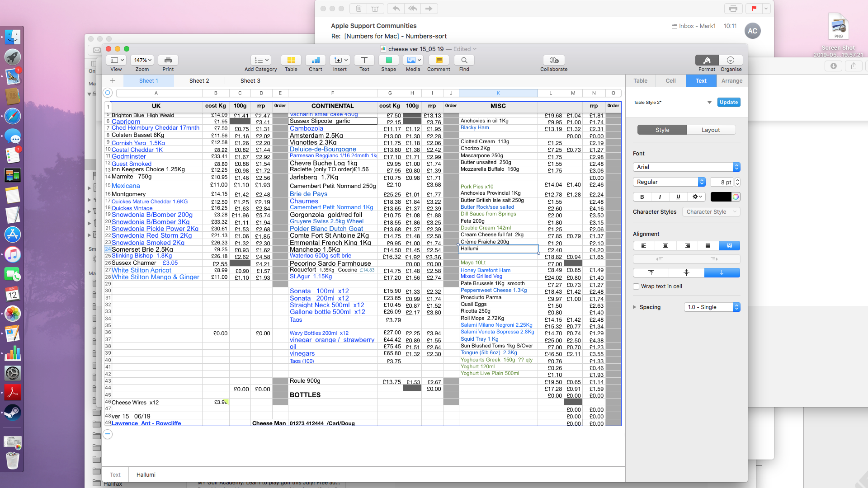Select the Layout segment button
The height and width of the screenshot is (488, 868).
click(710, 130)
